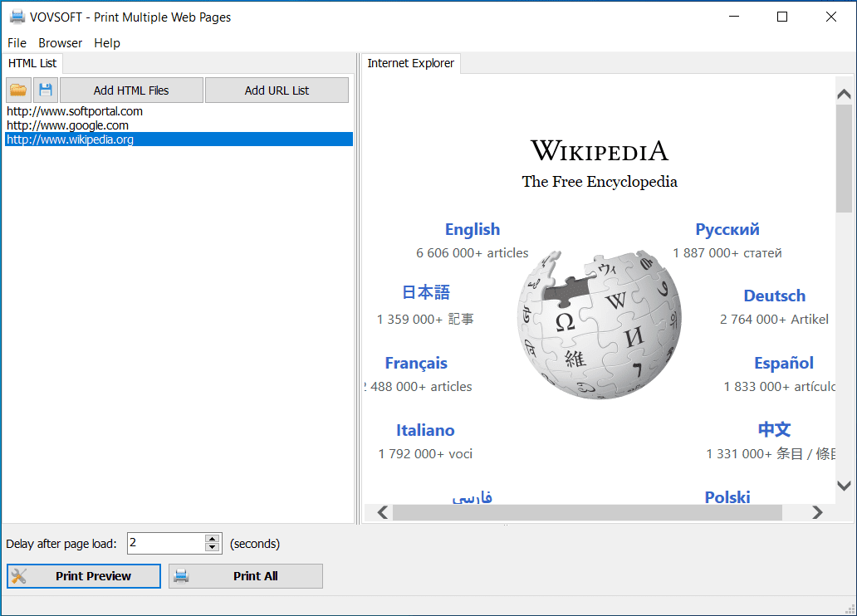Open the Browser menu
857x616 pixels.
click(x=60, y=42)
